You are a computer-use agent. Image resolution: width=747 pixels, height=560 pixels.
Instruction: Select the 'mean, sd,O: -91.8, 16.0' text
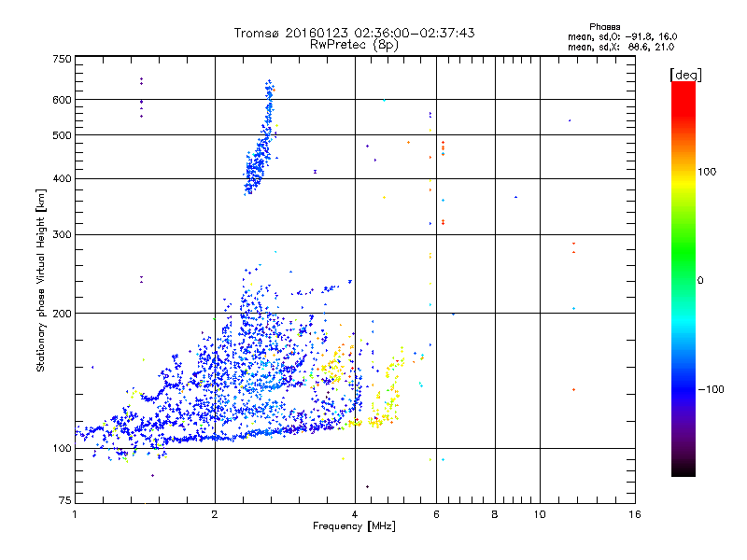622,36
